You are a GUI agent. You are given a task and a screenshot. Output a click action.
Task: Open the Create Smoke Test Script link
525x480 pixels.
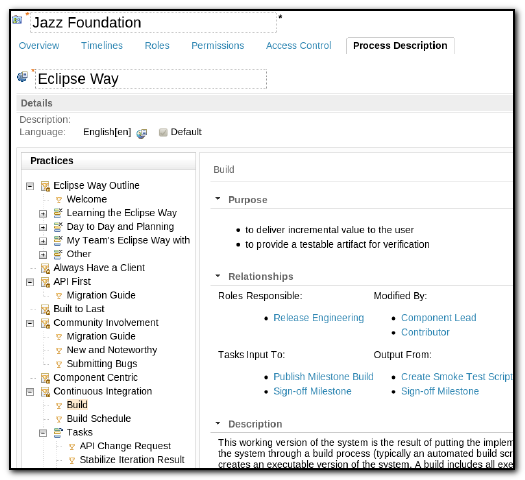pyautogui.click(x=457, y=377)
